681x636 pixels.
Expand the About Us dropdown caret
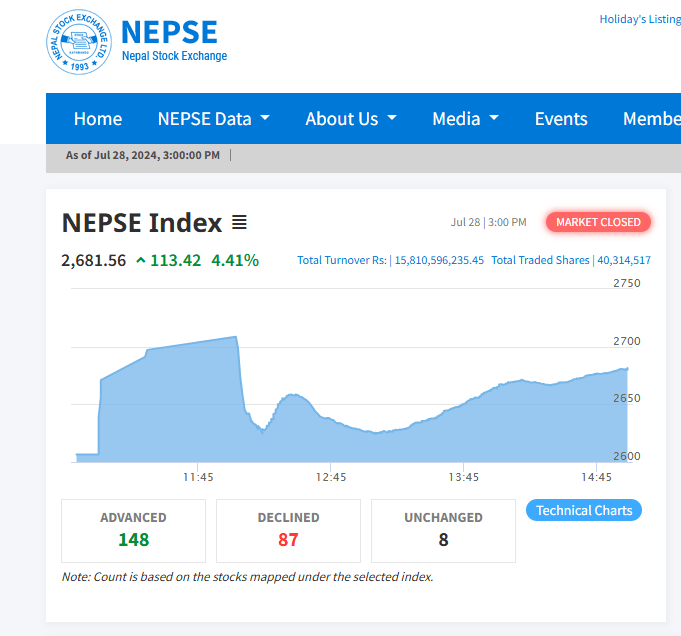click(392, 118)
